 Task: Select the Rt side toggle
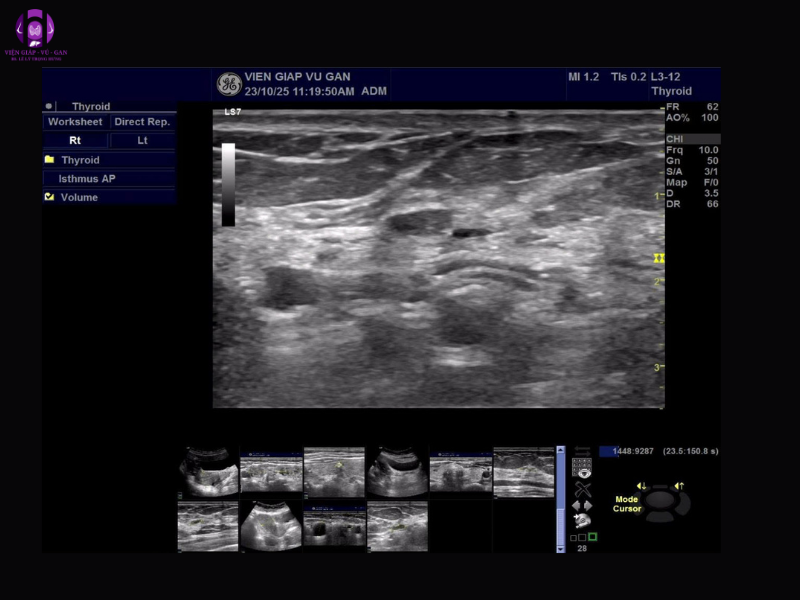tap(75, 140)
